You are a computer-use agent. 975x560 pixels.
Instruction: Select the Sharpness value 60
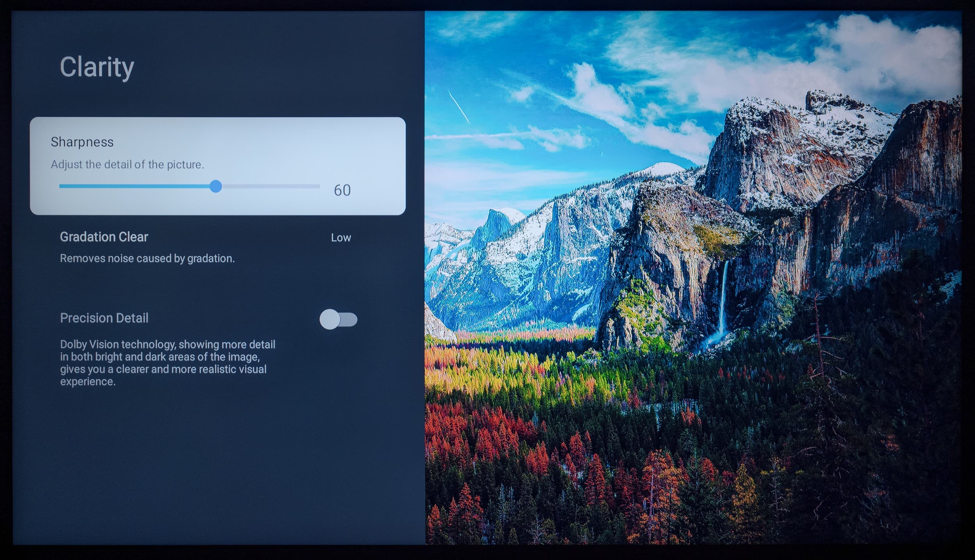[x=342, y=190]
